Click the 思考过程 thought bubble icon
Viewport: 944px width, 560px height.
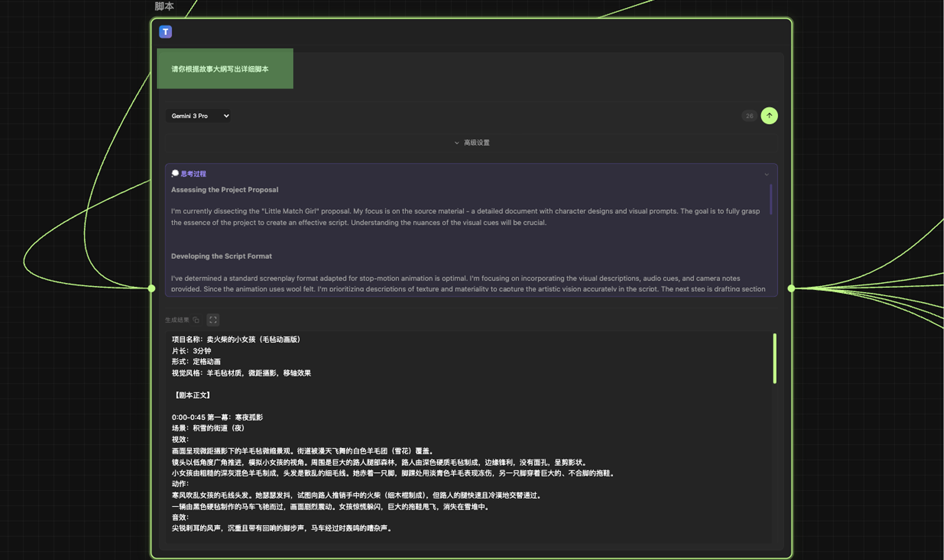point(175,173)
